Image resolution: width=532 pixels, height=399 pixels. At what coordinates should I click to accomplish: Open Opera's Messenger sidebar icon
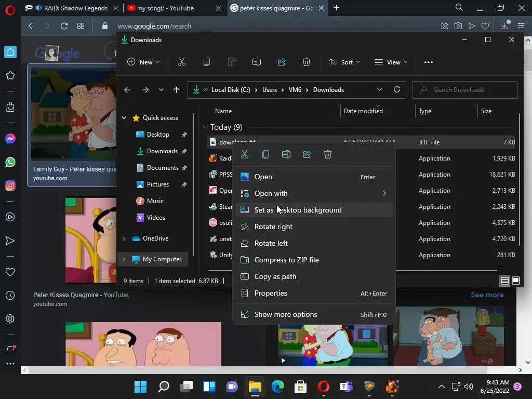(x=10, y=139)
